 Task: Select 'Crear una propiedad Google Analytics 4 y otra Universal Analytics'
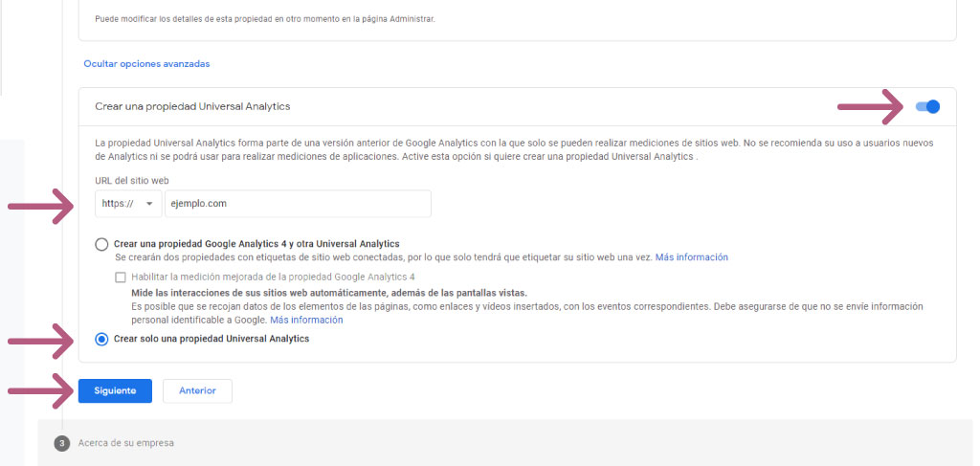pyautogui.click(x=101, y=244)
